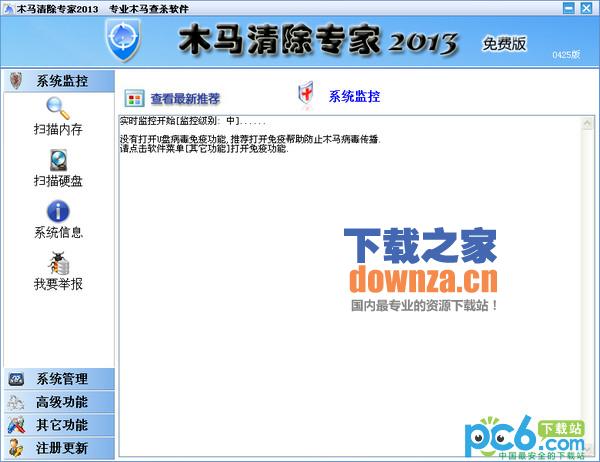Open the 查看最新推荐 link
This screenshot has width=600, height=462.
[185, 99]
